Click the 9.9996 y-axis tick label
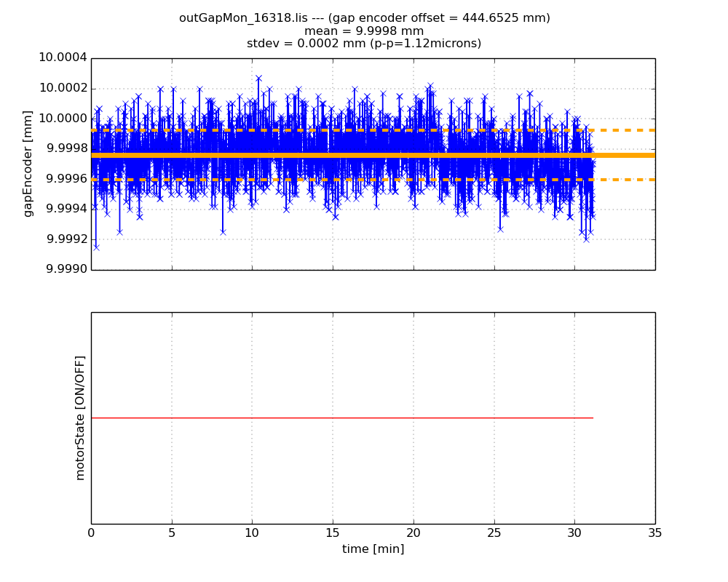 [x=66, y=179]
